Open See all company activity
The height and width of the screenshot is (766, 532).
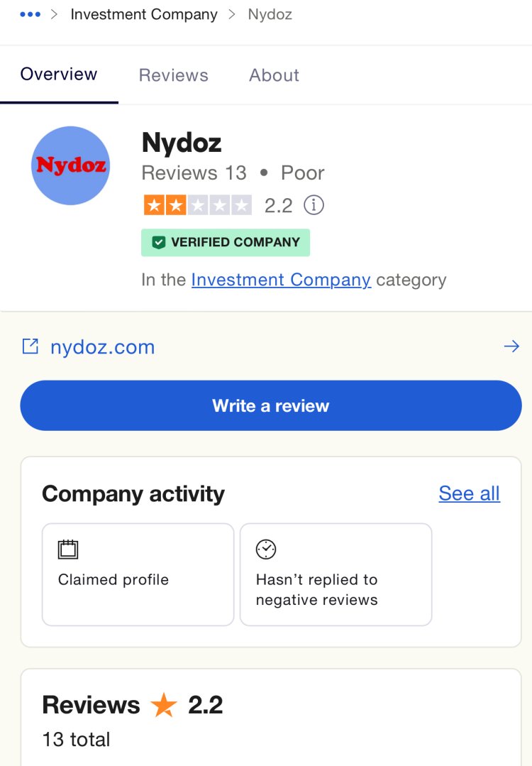coord(469,493)
